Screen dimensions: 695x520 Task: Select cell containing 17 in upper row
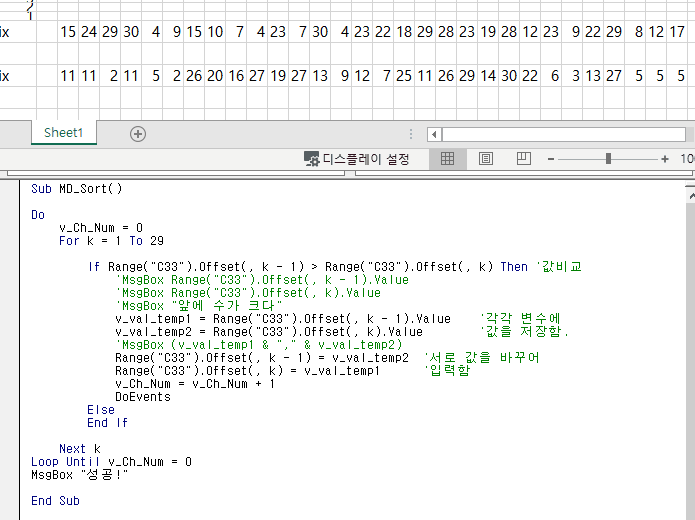point(677,32)
